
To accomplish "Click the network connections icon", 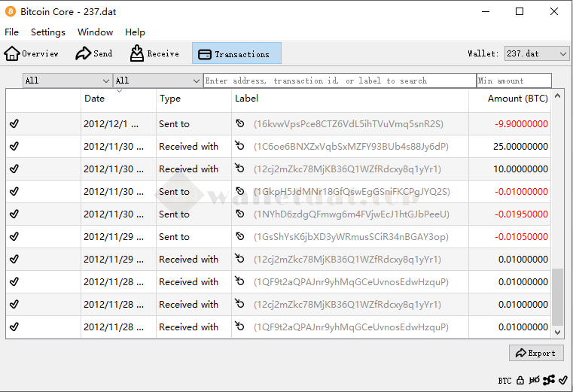I will [548, 380].
